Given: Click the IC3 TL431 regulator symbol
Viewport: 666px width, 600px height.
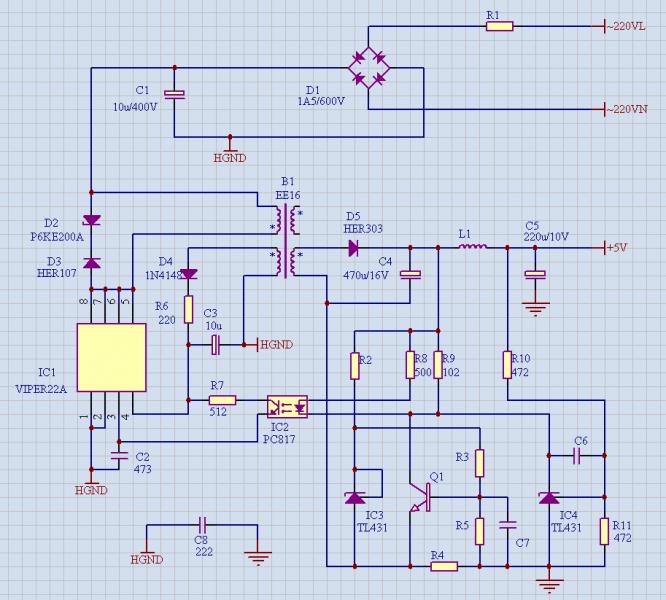Looking at the screenshot, I should pos(354,497).
